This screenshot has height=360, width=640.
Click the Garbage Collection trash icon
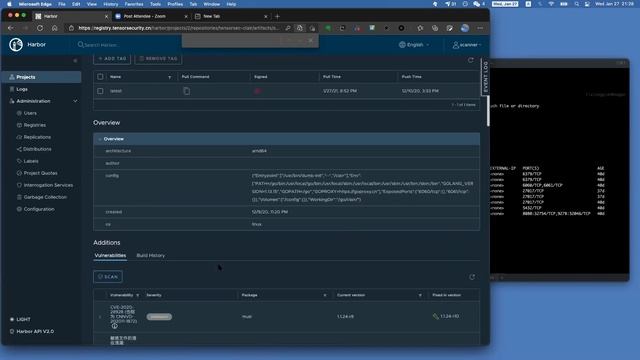(19, 197)
